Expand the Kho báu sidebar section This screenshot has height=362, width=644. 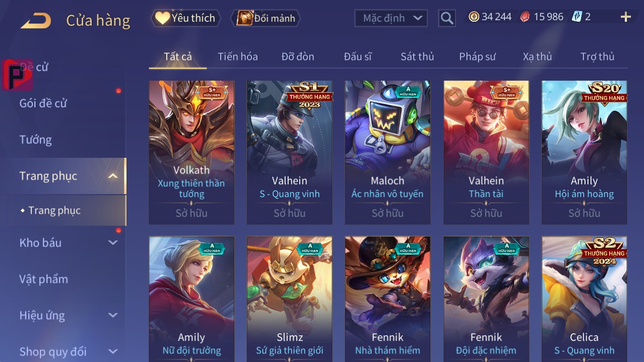click(113, 243)
